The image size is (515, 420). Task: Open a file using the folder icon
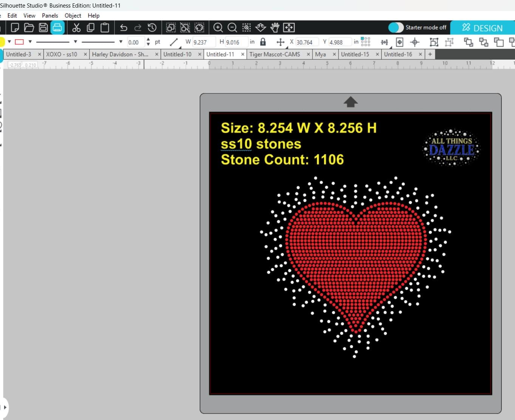(29, 28)
